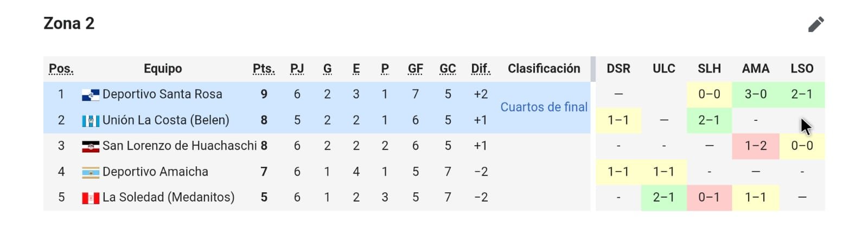Click the Deportivo Amaicha flag icon
The image size is (868, 227).
click(x=90, y=172)
